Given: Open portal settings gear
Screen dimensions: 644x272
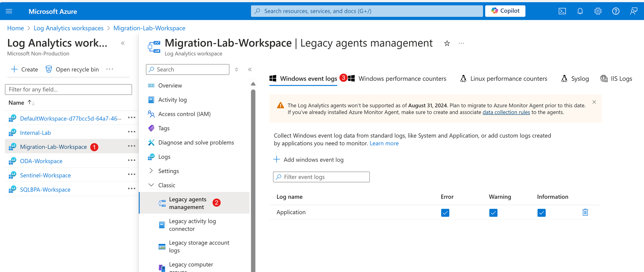Looking at the screenshot, I should coord(598,11).
